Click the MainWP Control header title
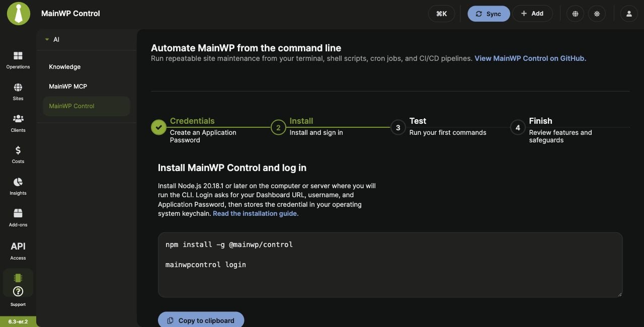This screenshot has width=644, height=327. point(70,14)
